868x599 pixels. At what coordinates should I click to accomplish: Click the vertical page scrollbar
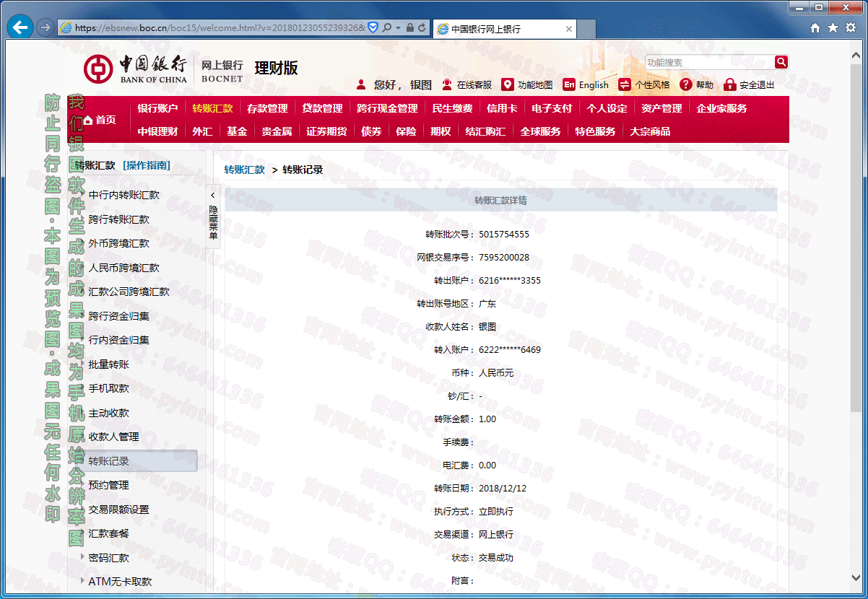point(856,238)
